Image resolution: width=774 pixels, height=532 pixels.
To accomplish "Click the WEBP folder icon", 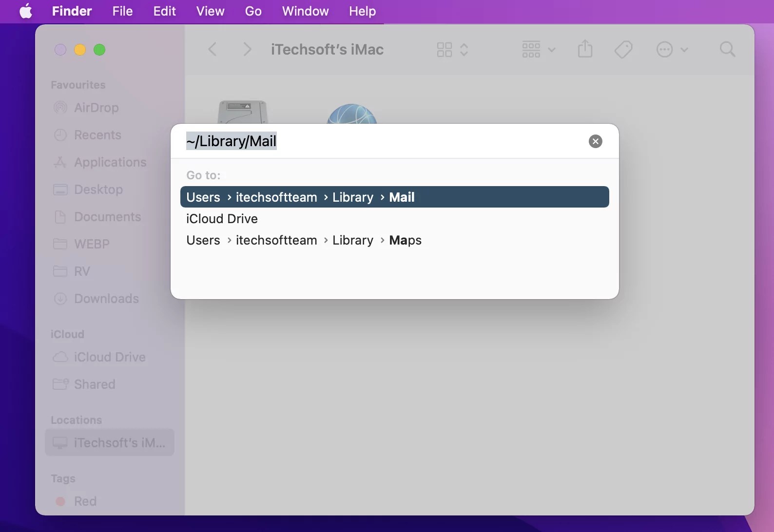I will tap(60, 244).
